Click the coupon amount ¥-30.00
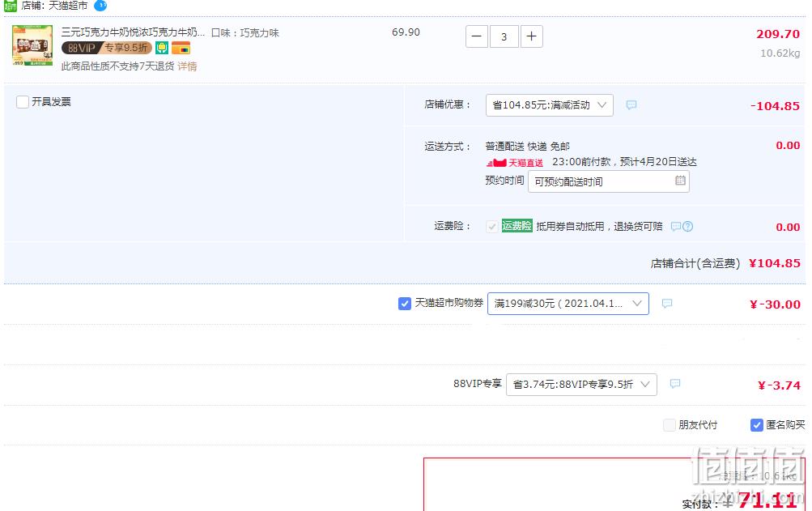812x511 pixels. pyautogui.click(x=775, y=304)
